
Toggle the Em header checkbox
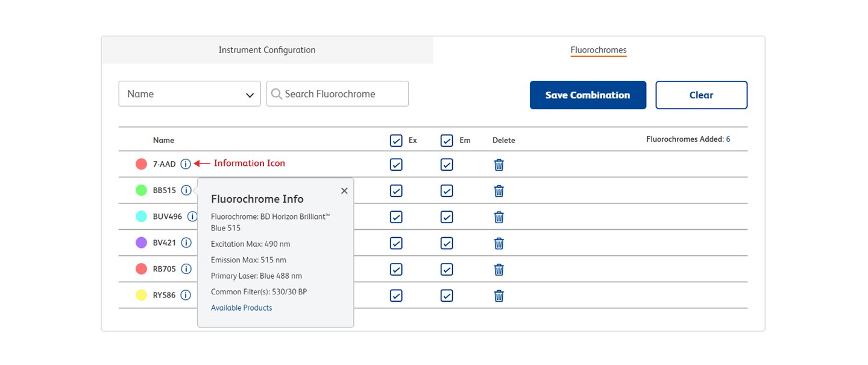[447, 141]
